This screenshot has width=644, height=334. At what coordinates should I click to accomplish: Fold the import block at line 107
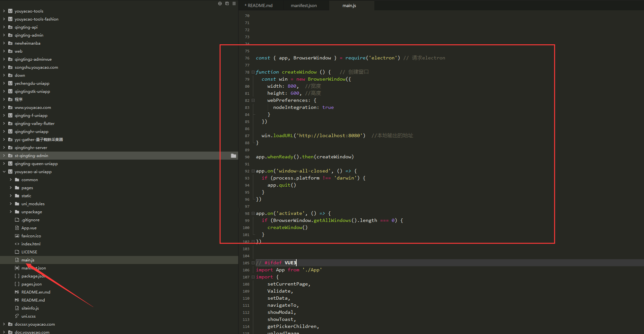click(253, 277)
